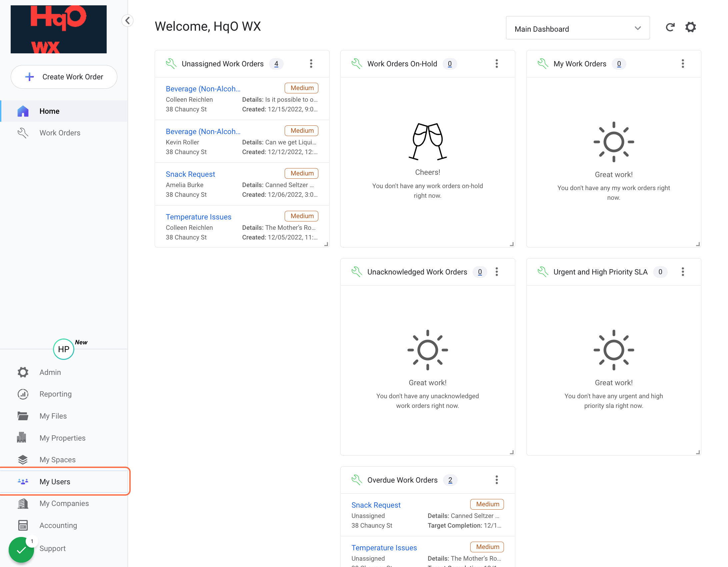Image resolution: width=728 pixels, height=567 pixels.
Task: Click the Create Work Order button
Action: (64, 77)
